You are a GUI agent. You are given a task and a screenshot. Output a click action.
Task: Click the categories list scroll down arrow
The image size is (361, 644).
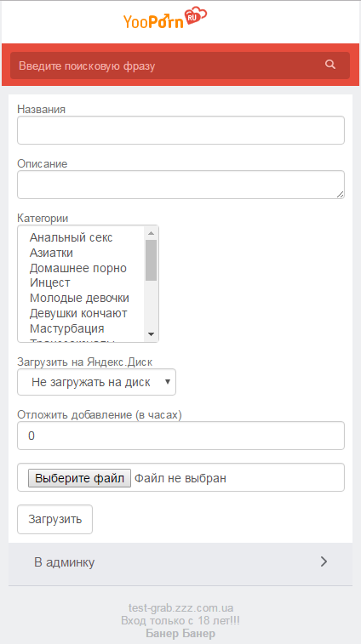point(151,334)
